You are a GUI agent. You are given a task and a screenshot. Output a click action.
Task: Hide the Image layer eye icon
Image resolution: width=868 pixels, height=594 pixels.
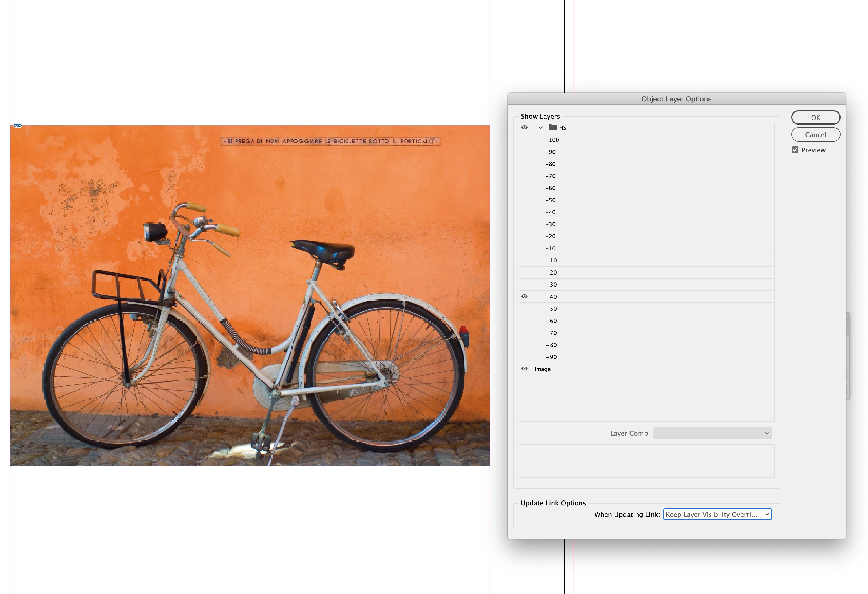tap(524, 369)
